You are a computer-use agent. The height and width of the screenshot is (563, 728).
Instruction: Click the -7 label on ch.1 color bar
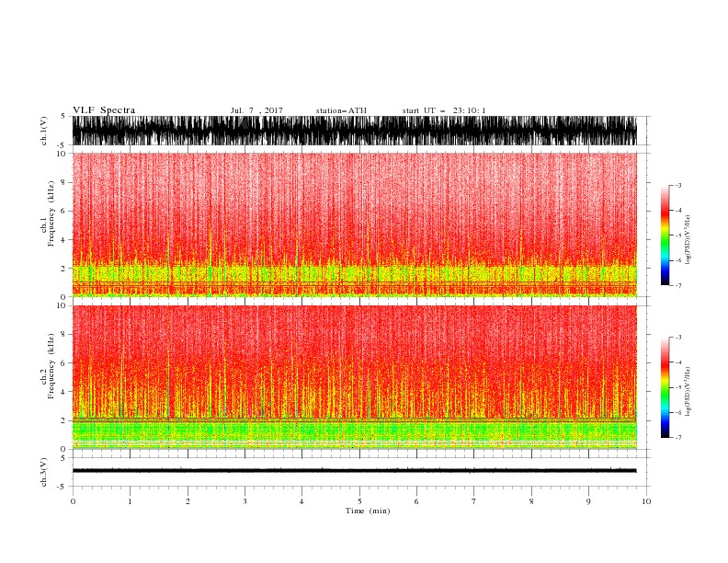(x=678, y=285)
